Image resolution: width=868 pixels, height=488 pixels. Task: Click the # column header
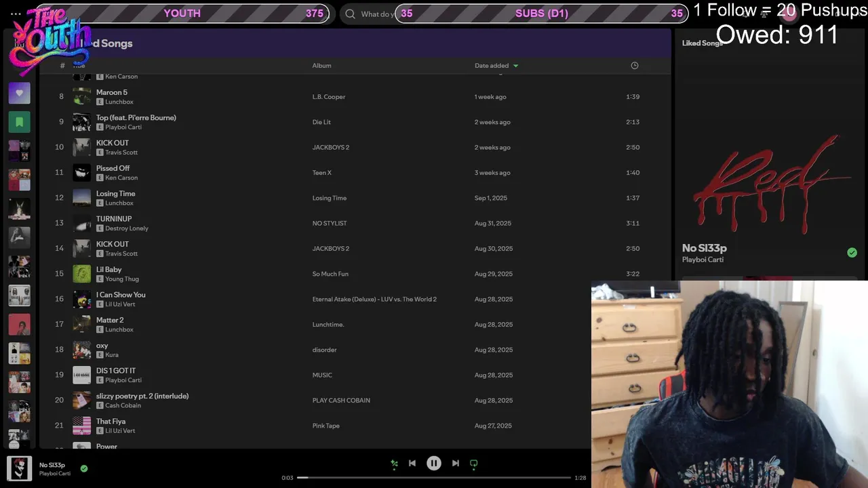pyautogui.click(x=62, y=66)
